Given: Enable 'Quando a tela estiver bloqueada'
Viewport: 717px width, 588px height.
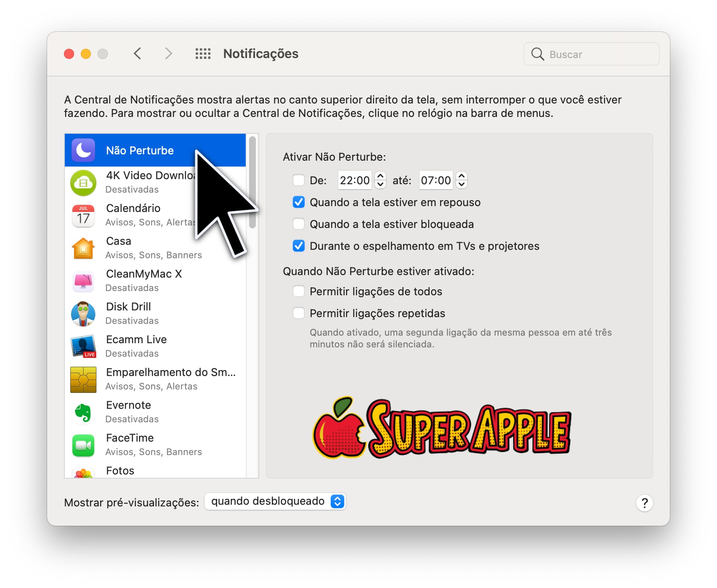Looking at the screenshot, I should 299,224.
